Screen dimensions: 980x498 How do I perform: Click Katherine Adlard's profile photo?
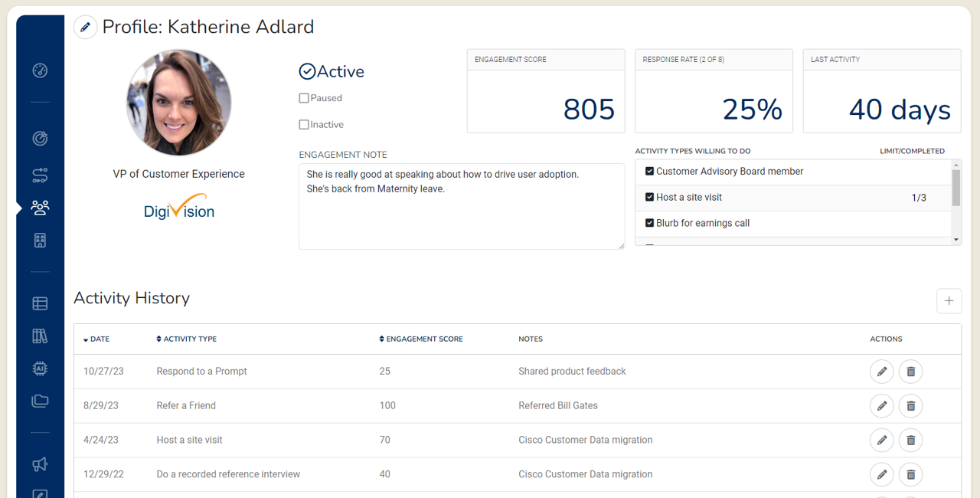pyautogui.click(x=178, y=103)
